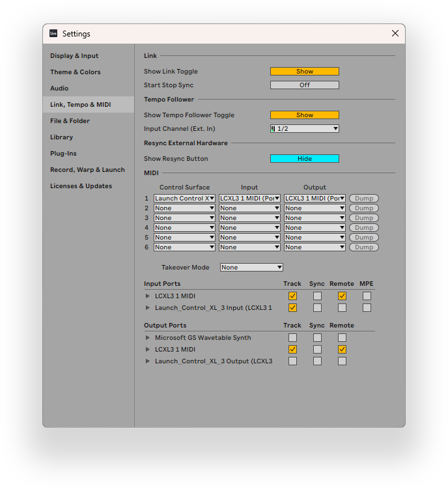The image size is (448, 489).
Task: Open Input dropdown for control surface 1
Action: tap(249, 199)
